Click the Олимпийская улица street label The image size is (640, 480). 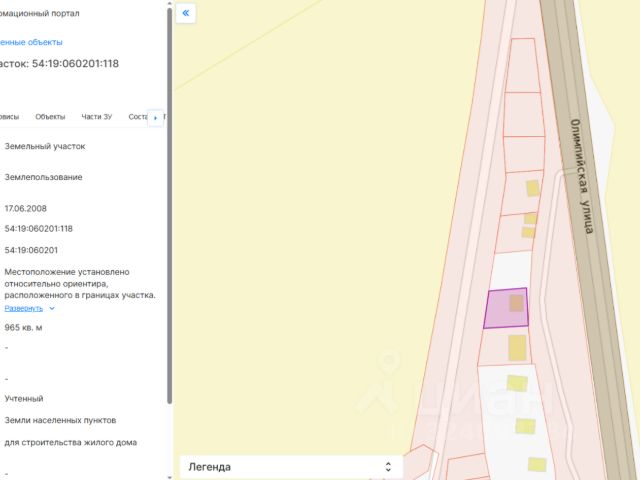click(582, 176)
